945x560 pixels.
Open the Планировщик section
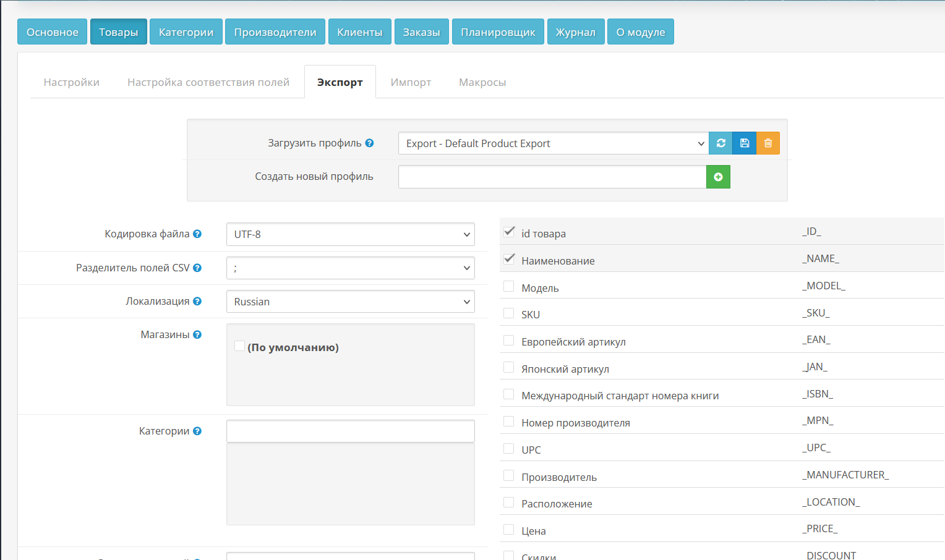(x=498, y=31)
